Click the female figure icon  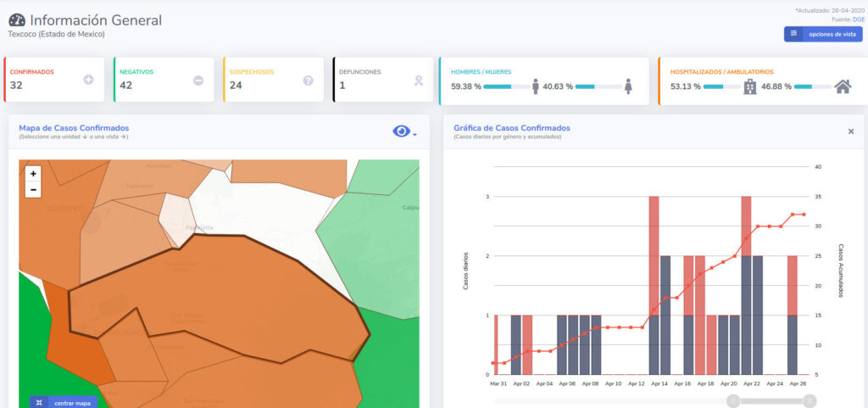click(628, 87)
